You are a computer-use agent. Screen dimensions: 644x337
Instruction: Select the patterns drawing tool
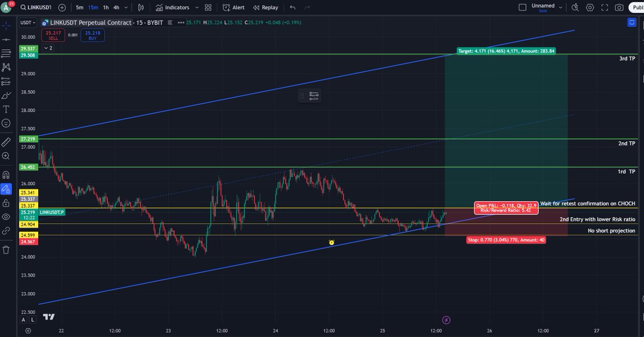(x=6, y=67)
